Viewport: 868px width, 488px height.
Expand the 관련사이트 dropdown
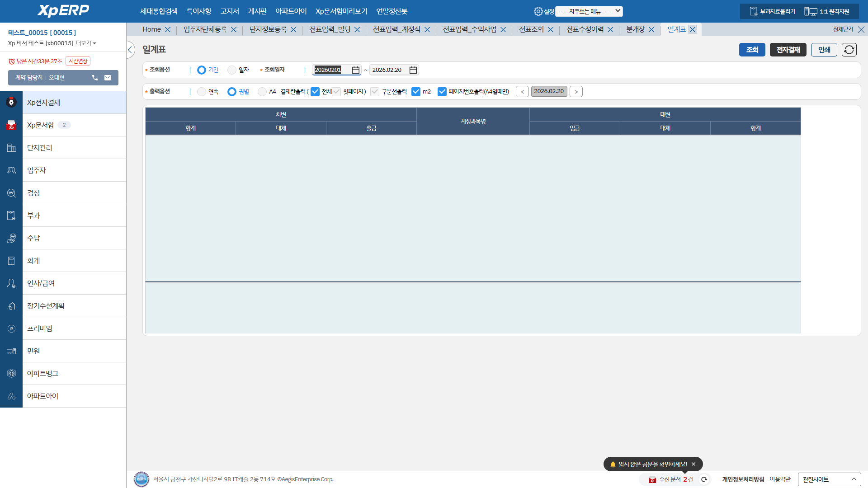[829, 479]
